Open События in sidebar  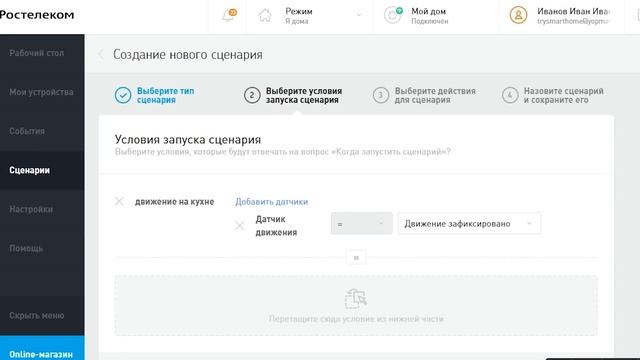(x=27, y=131)
